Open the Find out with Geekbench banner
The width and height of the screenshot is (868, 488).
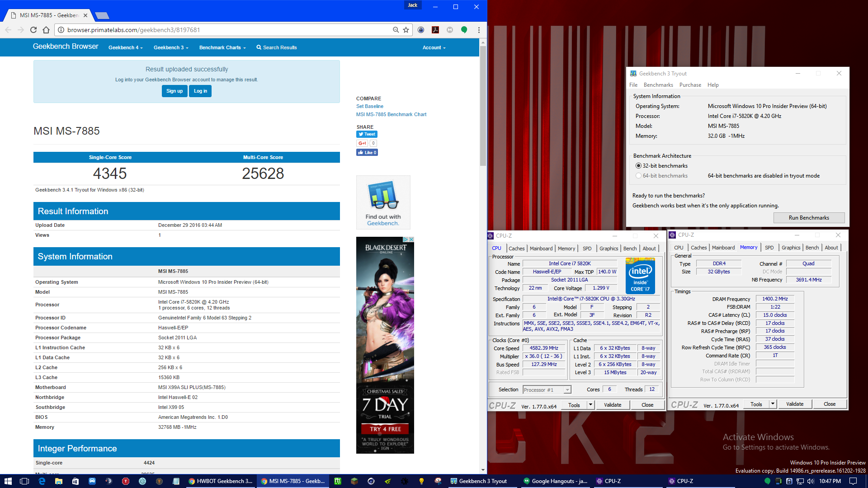pos(383,202)
